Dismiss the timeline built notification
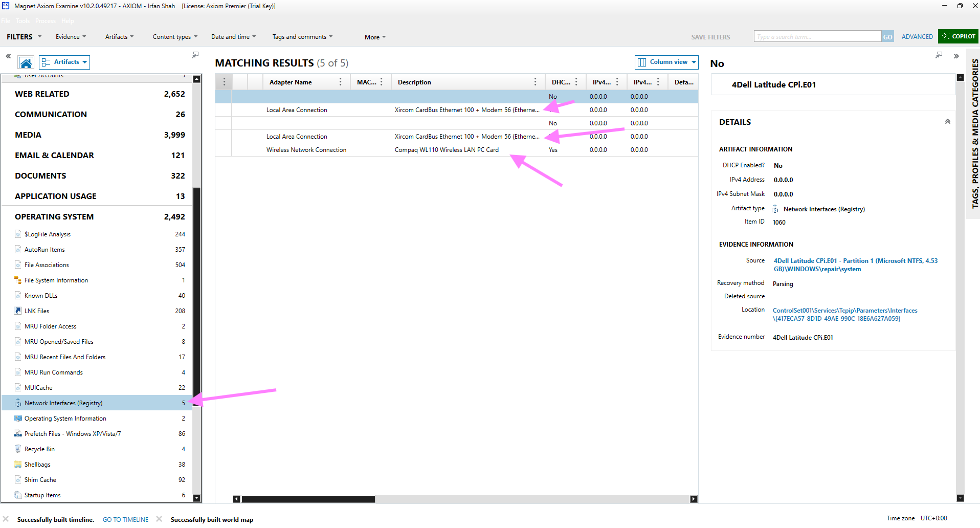 pyautogui.click(x=6, y=519)
